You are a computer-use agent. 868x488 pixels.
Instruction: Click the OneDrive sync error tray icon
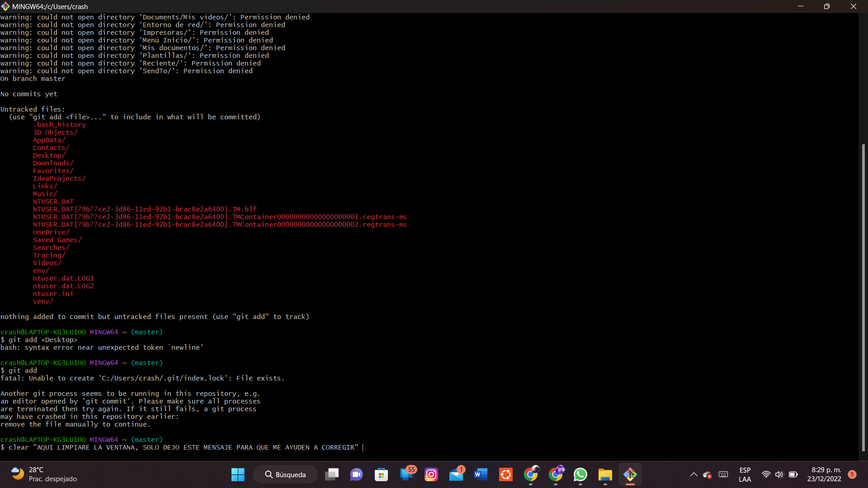coord(708,475)
